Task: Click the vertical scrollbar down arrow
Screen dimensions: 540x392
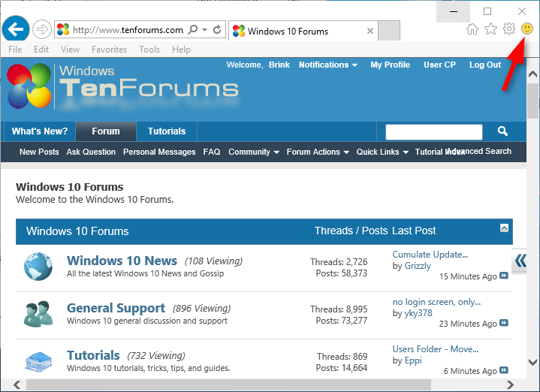Action: point(532,363)
